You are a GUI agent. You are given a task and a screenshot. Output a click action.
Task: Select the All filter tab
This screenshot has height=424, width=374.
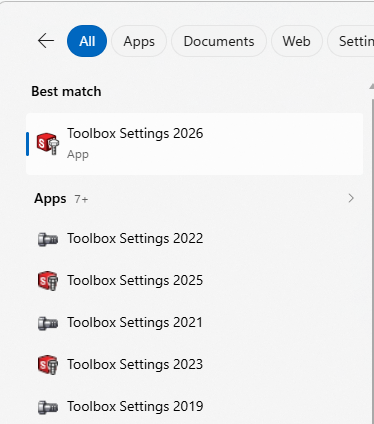coord(87,41)
